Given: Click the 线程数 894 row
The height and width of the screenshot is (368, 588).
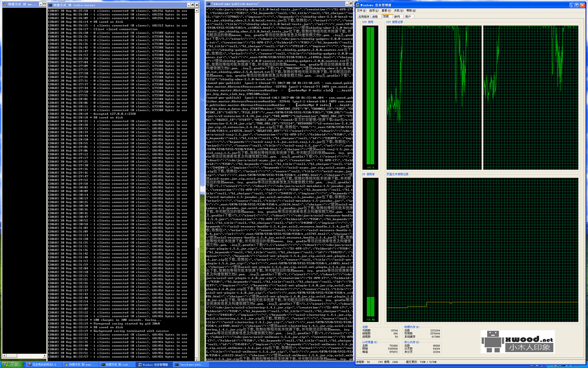Looking at the screenshot, I should [380, 334].
